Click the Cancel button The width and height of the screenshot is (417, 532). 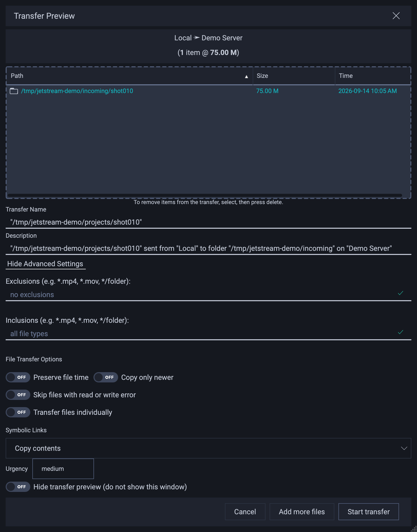pyautogui.click(x=245, y=512)
